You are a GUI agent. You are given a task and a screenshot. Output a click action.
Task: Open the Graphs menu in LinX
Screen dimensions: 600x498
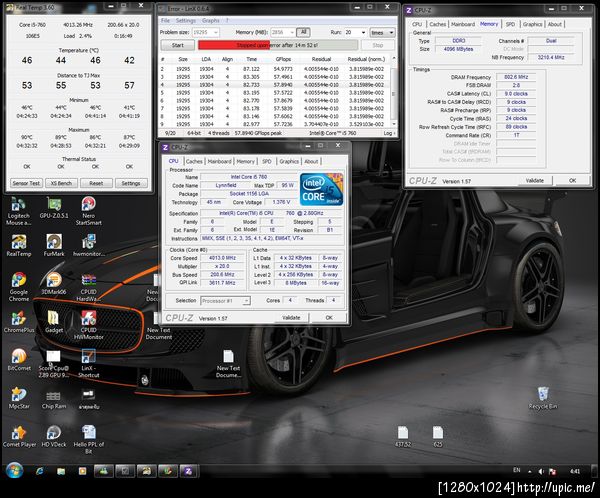click(x=210, y=20)
